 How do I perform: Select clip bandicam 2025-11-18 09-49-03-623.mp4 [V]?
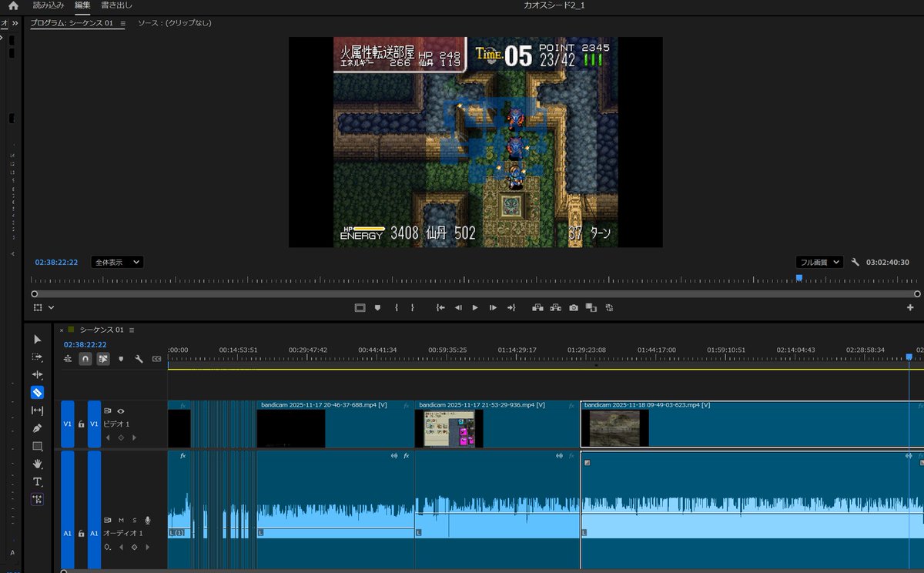pos(752,424)
